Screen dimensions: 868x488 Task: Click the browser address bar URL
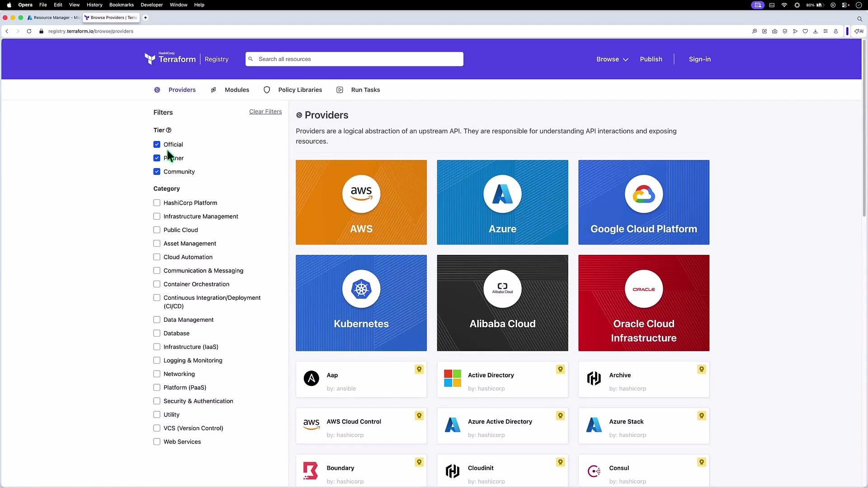pos(91,31)
